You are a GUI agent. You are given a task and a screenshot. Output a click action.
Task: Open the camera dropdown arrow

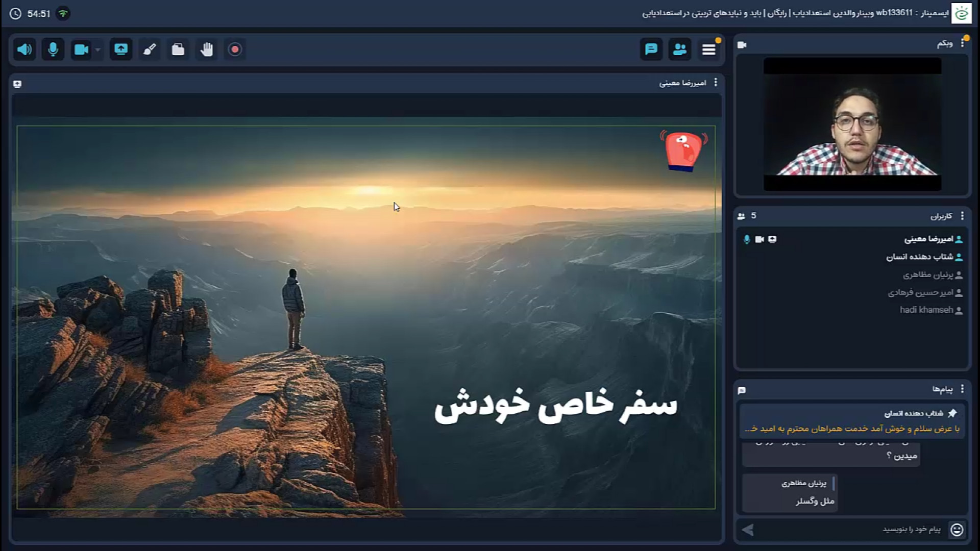(x=97, y=50)
